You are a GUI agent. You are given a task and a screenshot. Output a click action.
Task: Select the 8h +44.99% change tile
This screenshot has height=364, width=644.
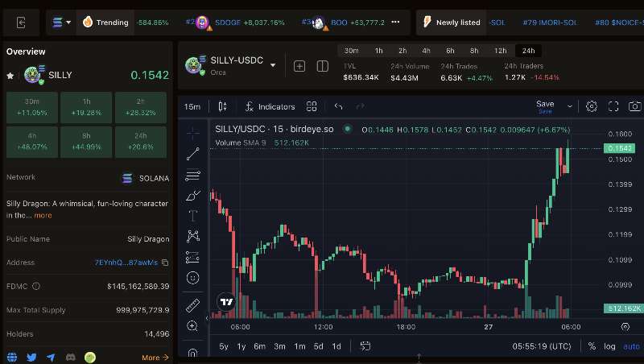(86, 142)
